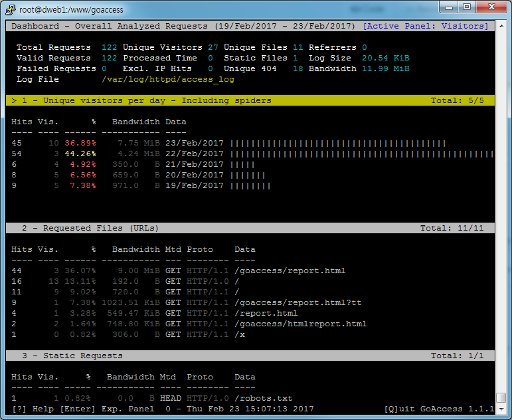Click the timestamp Thu Feb 23 15:07:13 2017
Viewport: 512px width, 420px height.
click(x=250, y=409)
